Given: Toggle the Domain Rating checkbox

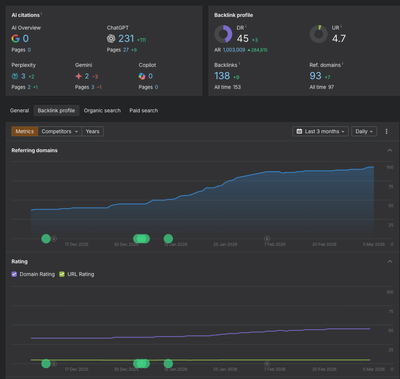Looking at the screenshot, I should (14, 274).
